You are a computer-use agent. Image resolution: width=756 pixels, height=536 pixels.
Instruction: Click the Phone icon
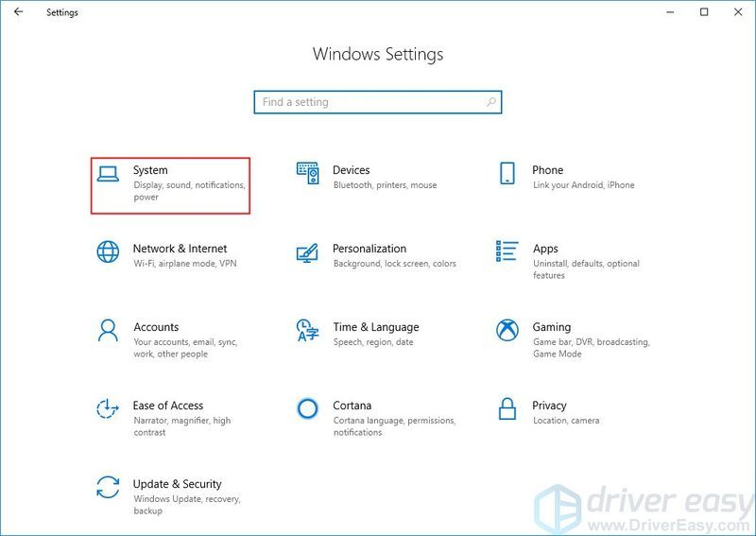[507, 173]
